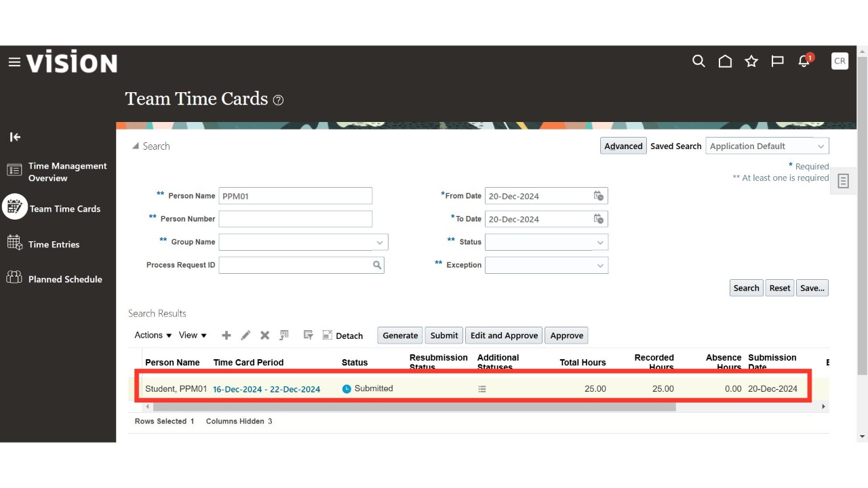The image size is (868, 488).
Task: Open the CR user profile menu
Action: (840, 61)
